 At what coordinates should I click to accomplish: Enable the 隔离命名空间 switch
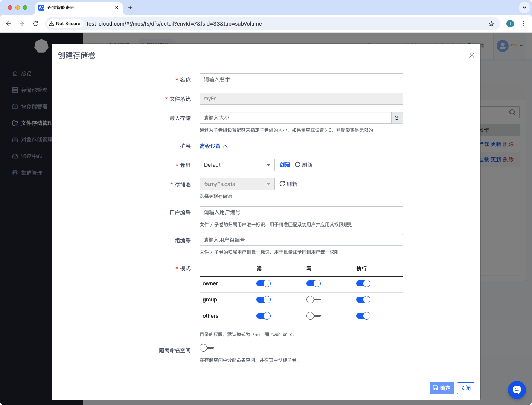tap(207, 348)
